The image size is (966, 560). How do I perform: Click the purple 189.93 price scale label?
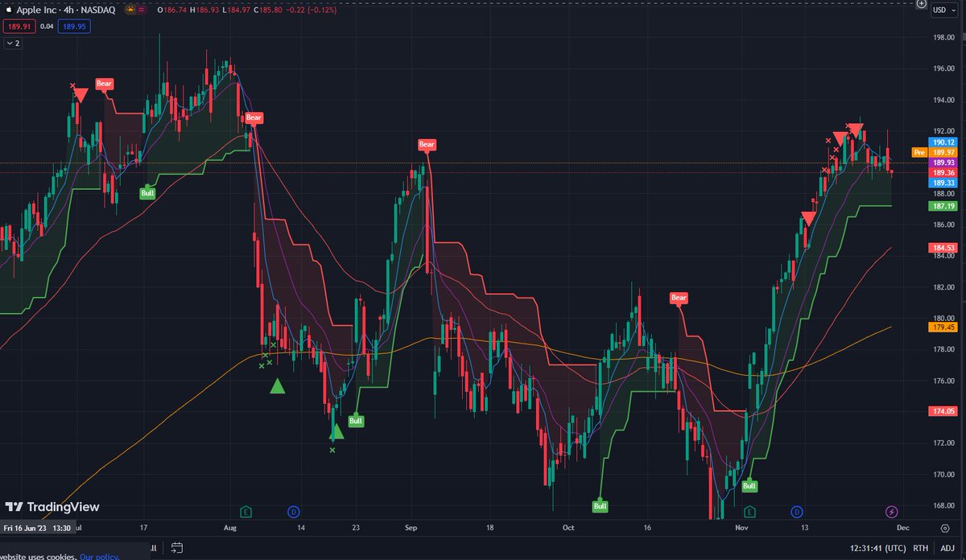tap(943, 163)
